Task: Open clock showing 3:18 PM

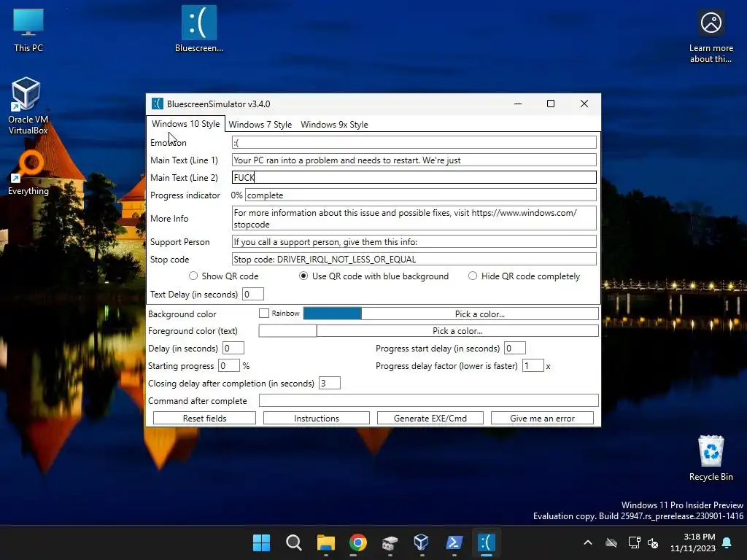Action: (693, 542)
